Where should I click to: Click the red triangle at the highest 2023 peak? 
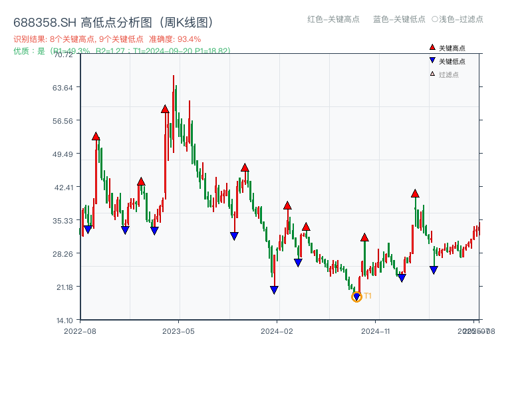[164, 108]
